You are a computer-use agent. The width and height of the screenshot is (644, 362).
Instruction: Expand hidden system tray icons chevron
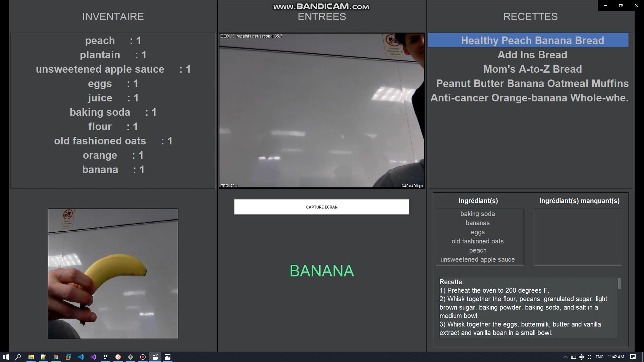click(x=565, y=357)
